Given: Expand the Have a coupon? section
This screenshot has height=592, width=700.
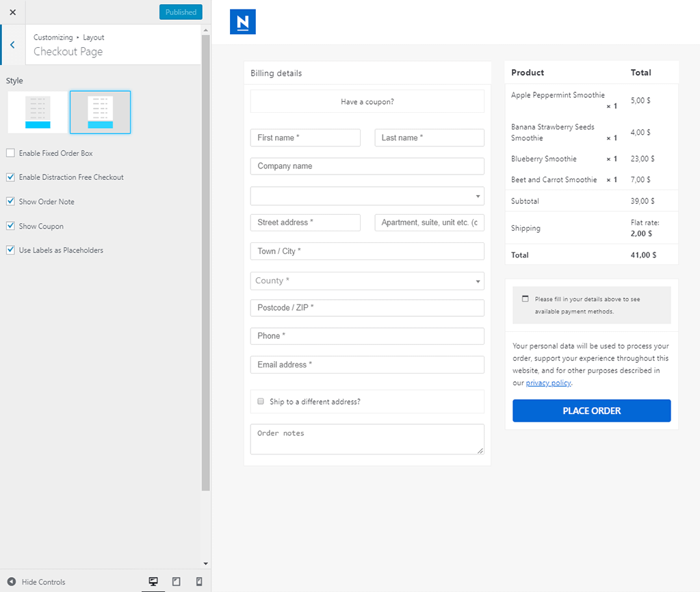Looking at the screenshot, I should pos(367,102).
